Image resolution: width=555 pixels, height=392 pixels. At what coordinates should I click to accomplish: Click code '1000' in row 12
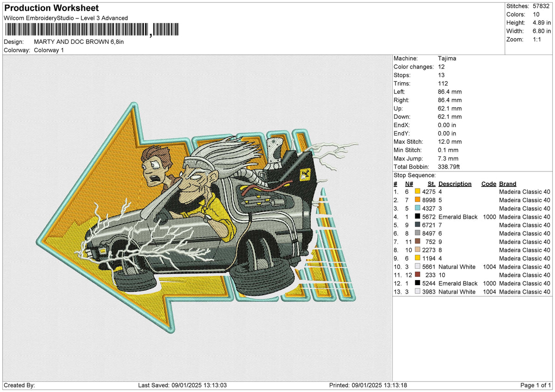[488, 283]
